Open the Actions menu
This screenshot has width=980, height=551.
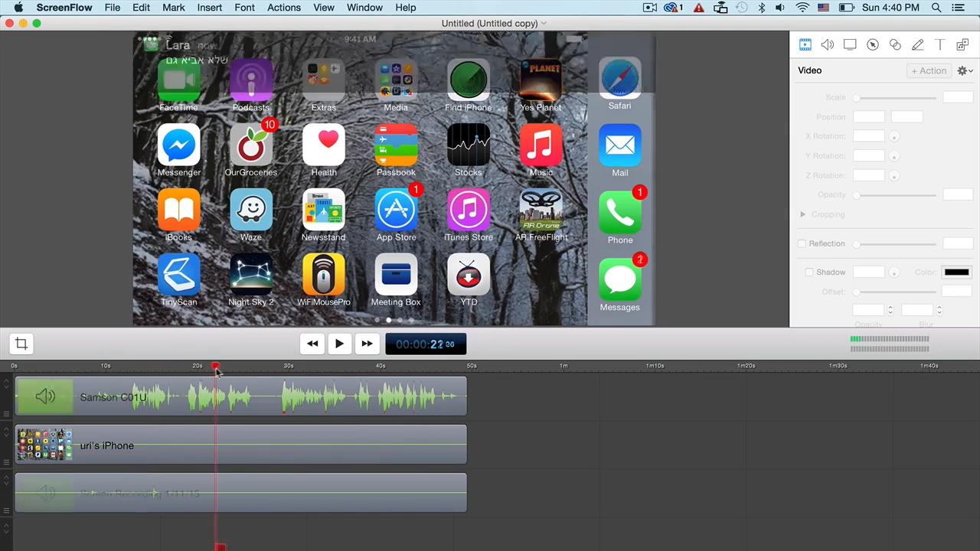[x=284, y=8]
